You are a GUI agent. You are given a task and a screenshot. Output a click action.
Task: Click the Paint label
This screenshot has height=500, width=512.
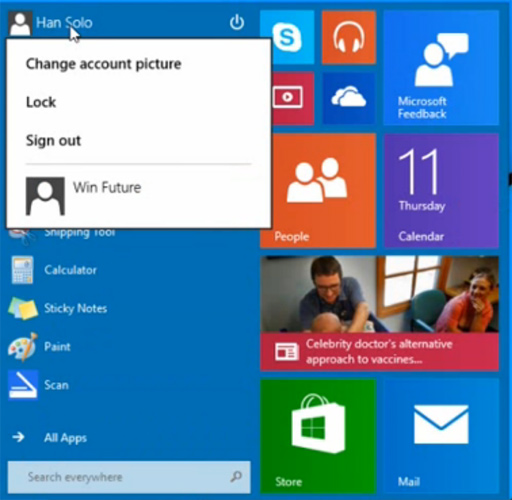(x=57, y=347)
